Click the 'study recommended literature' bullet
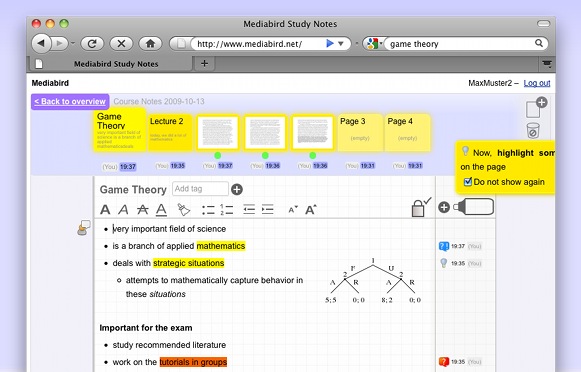Image resolution: width=581 pixels, height=372 pixels. (169, 345)
